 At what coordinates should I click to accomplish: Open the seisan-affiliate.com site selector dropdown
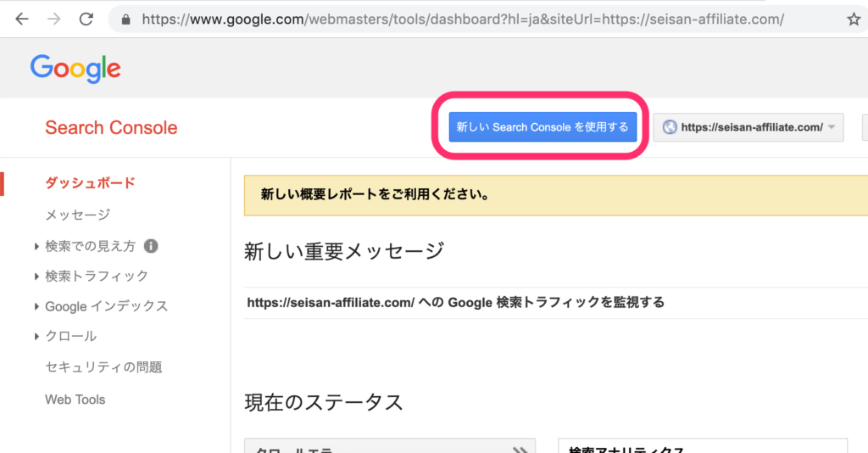pyautogui.click(x=748, y=127)
